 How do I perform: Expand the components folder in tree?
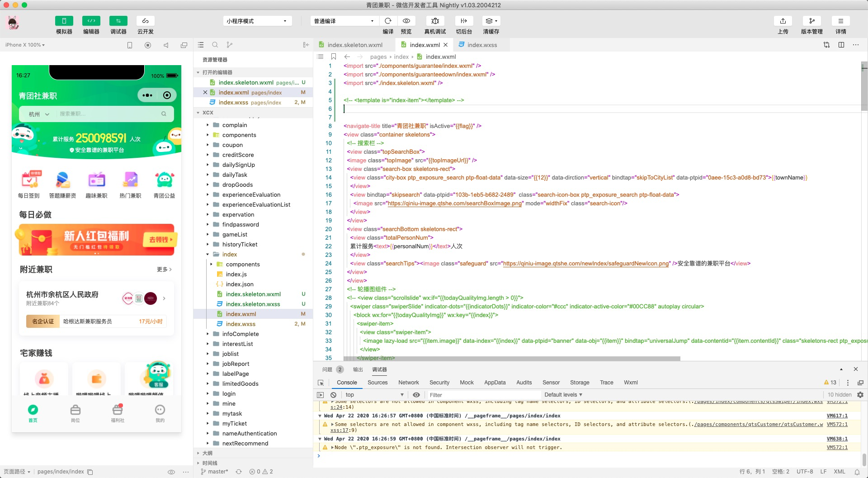pos(239,135)
